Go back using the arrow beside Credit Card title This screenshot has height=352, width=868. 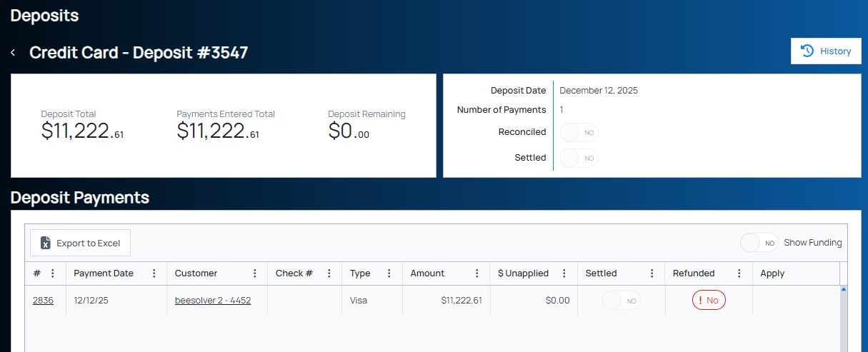pyautogui.click(x=13, y=52)
